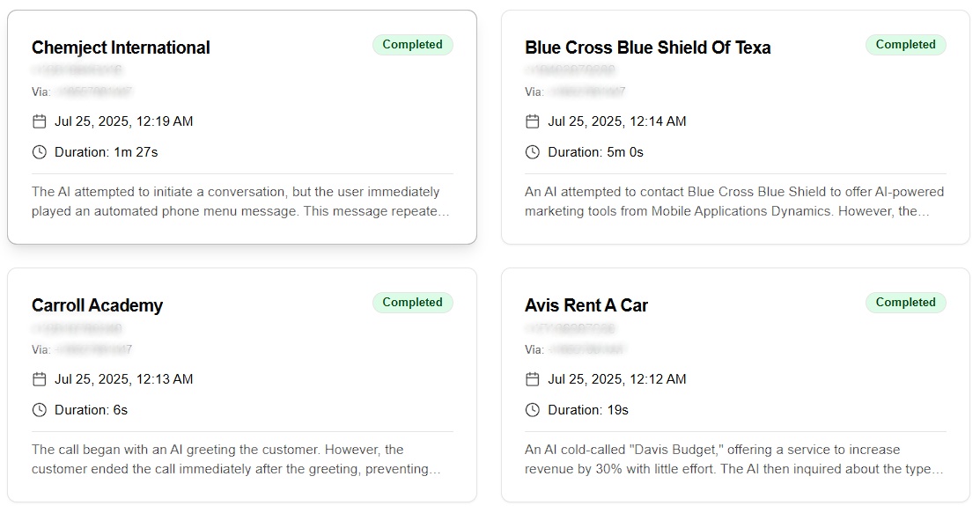This screenshot has width=980, height=513.
Task: Click the duration clock icon for Chemject International
Action: (x=39, y=151)
